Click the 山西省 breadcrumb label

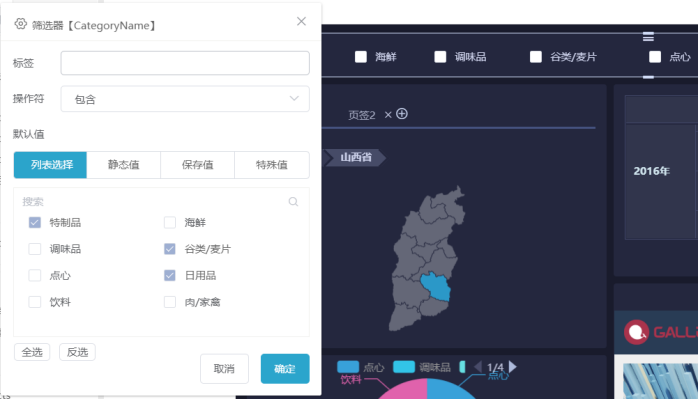pos(356,157)
